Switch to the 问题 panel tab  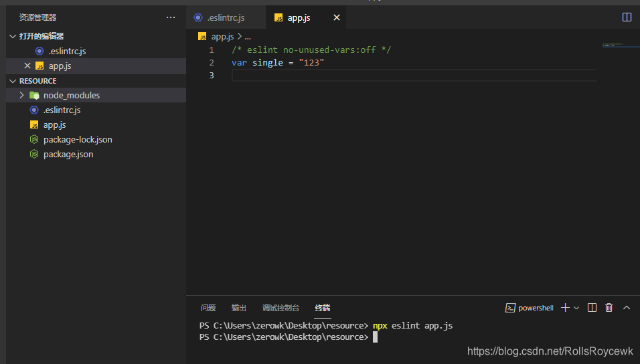click(208, 308)
